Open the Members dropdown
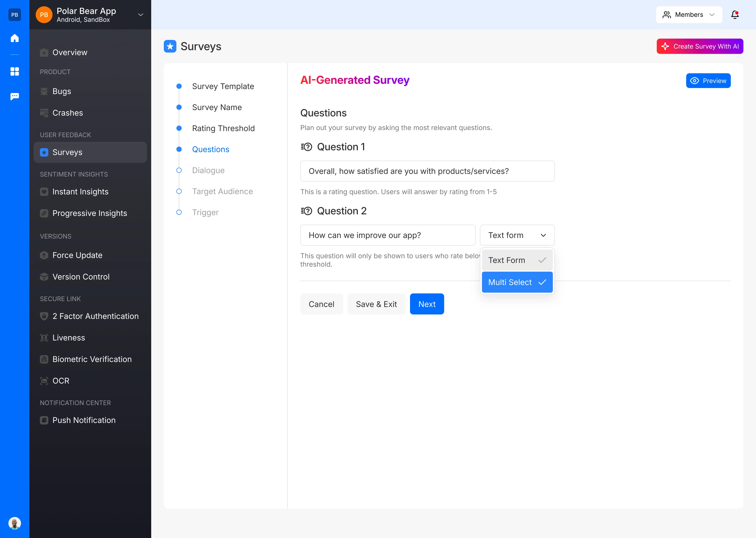 click(x=689, y=14)
